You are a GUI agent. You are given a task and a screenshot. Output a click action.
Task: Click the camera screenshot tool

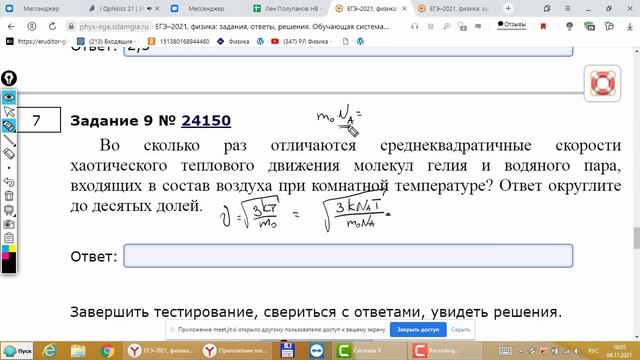coord(9,224)
